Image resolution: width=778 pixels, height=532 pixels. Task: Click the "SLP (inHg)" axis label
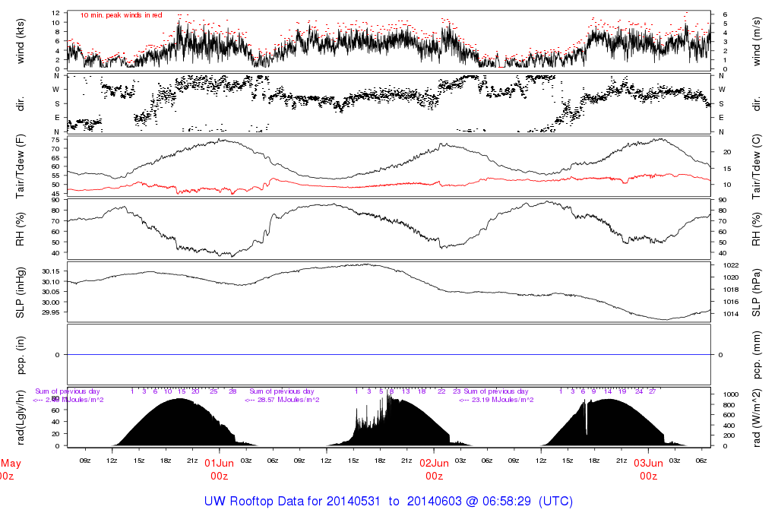click(21, 293)
